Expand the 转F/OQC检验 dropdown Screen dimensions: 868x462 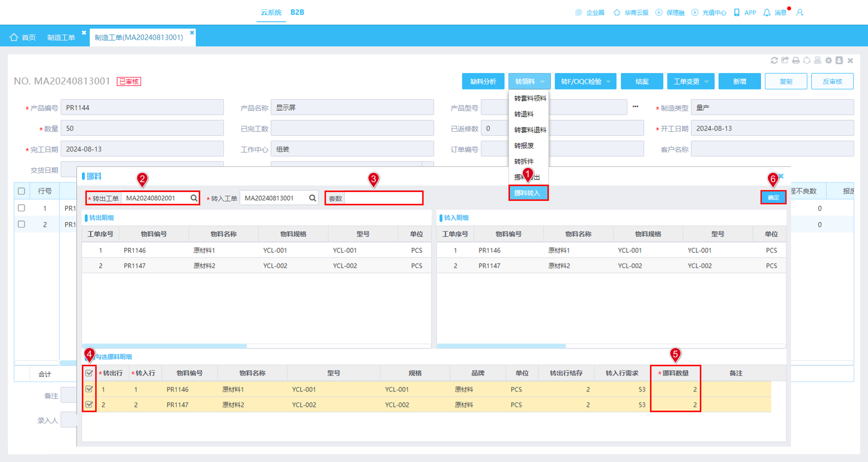pyautogui.click(x=585, y=81)
